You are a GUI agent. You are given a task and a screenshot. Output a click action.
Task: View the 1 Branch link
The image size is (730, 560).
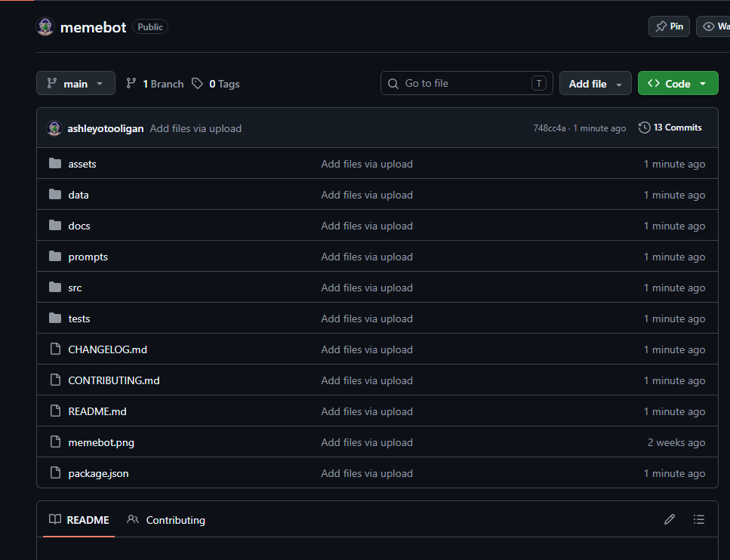click(155, 84)
